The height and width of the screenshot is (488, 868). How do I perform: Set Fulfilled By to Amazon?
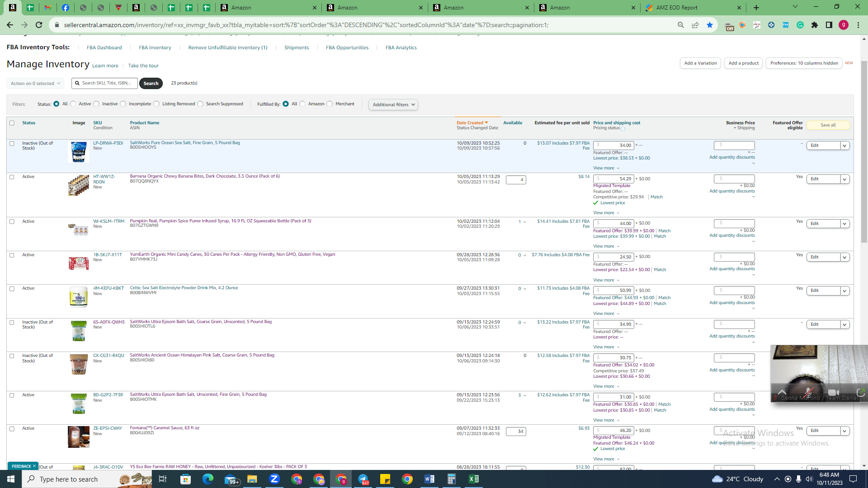point(302,104)
